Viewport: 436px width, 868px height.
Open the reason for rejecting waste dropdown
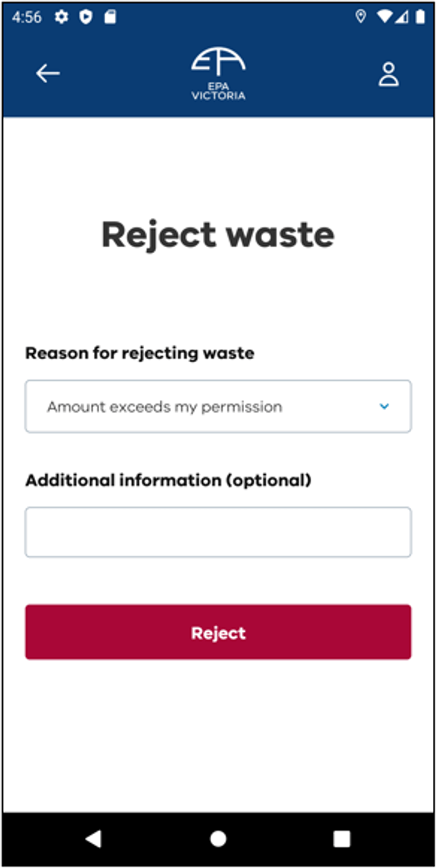pyautogui.click(x=218, y=406)
